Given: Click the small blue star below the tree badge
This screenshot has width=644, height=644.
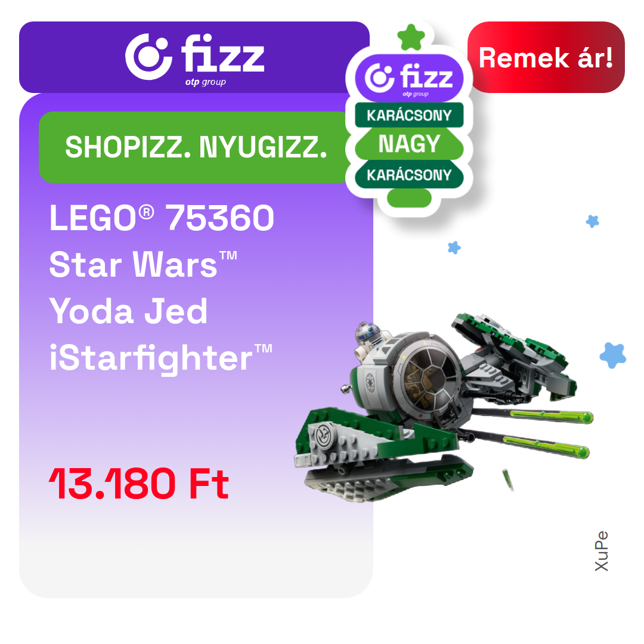Looking at the screenshot, I should [454, 247].
